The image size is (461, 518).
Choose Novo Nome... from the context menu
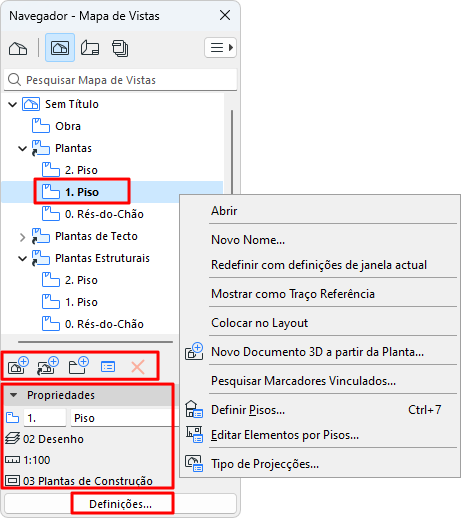(x=248, y=240)
